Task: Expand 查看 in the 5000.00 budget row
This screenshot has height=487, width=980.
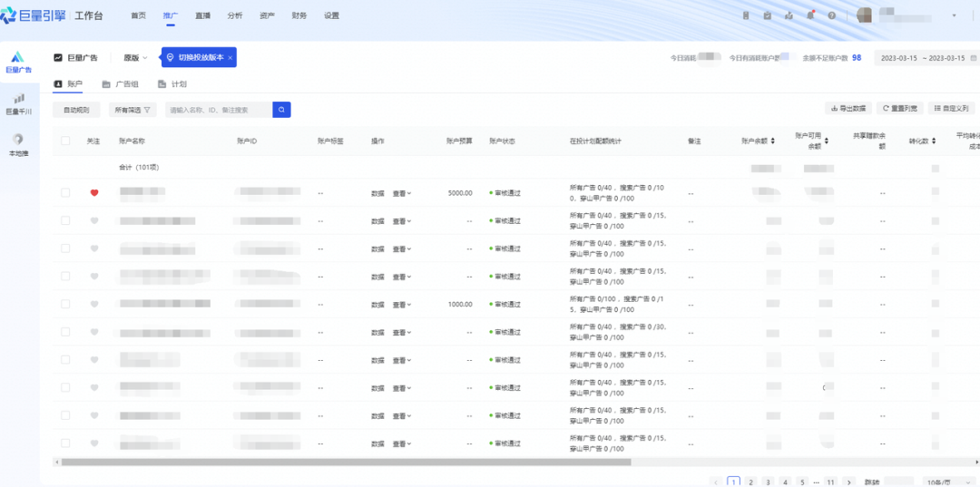Action: point(402,193)
